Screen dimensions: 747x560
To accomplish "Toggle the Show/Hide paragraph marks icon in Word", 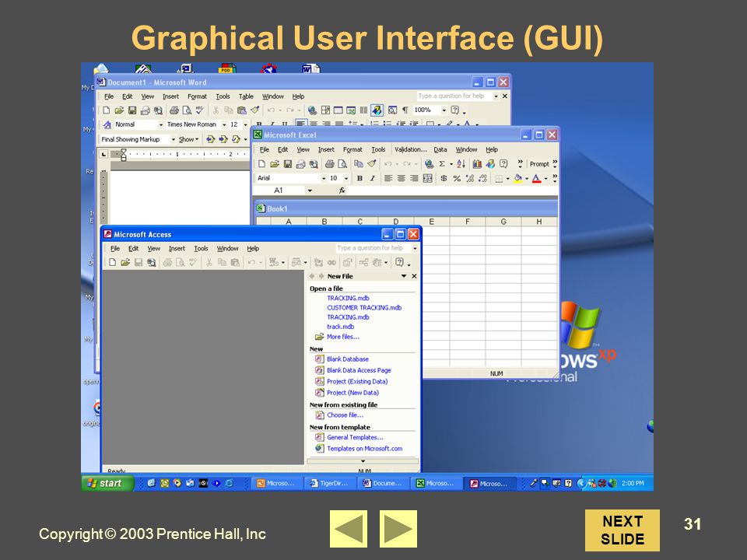I will click(405, 110).
